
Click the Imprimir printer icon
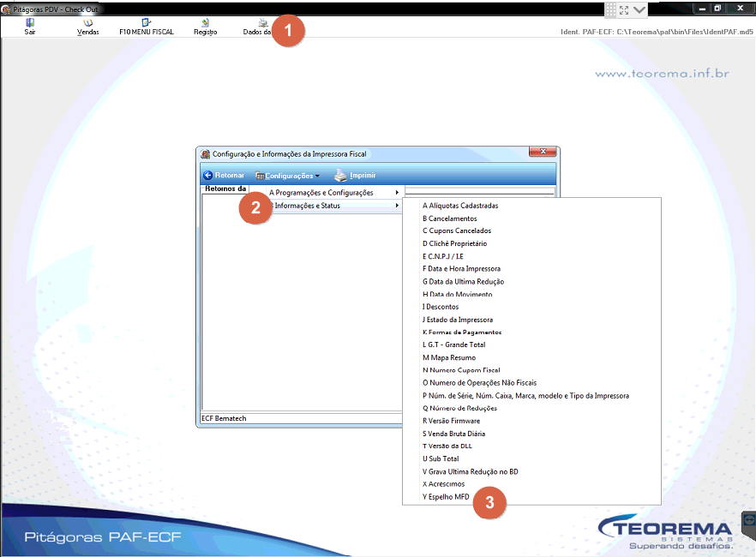pos(340,176)
